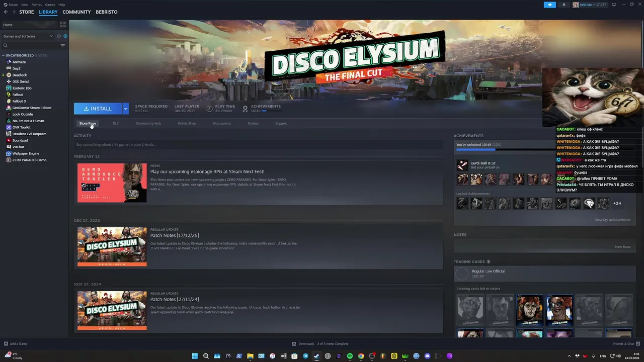Screen dimensions: 644x362
Task: Open the Community Hub link
Action: tap(148, 123)
